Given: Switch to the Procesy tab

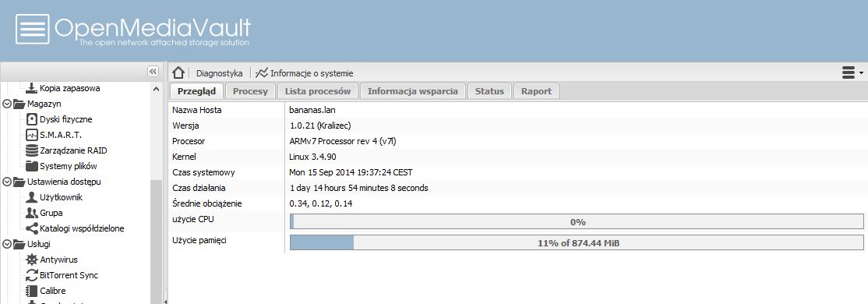Looking at the screenshot, I should tap(250, 91).
